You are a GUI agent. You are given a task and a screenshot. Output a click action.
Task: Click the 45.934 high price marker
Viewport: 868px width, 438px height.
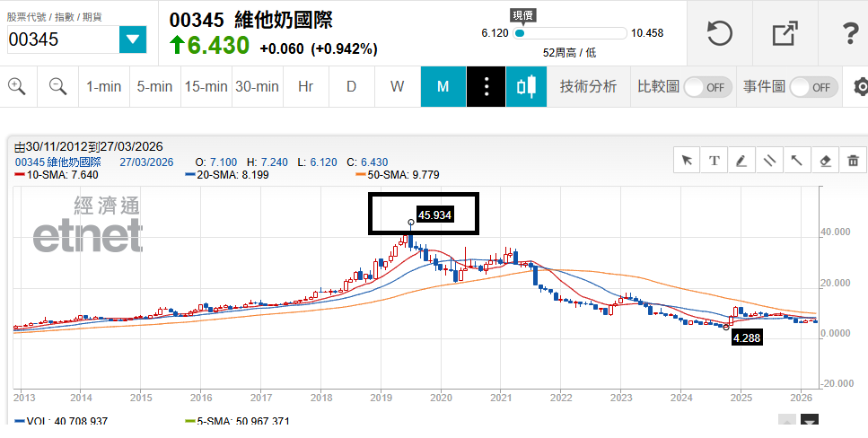click(434, 215)
